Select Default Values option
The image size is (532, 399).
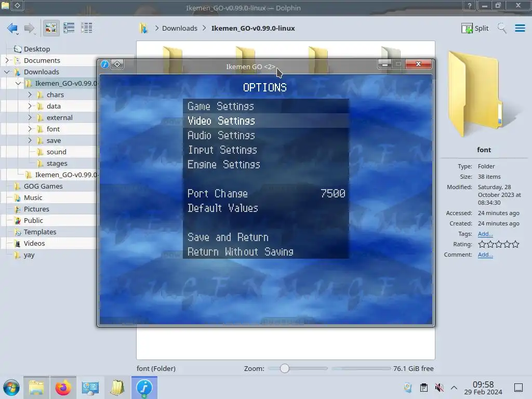pyautogui.click(x=265, y=208)
